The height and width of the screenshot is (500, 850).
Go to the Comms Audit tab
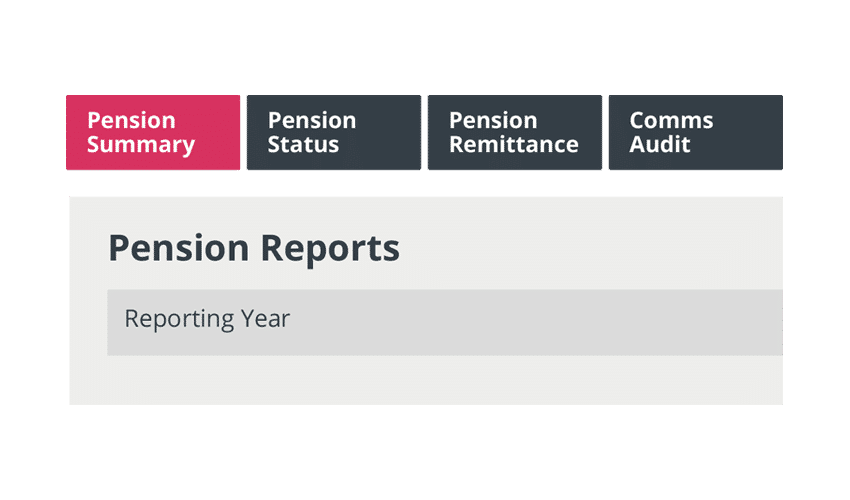(695, 133)
